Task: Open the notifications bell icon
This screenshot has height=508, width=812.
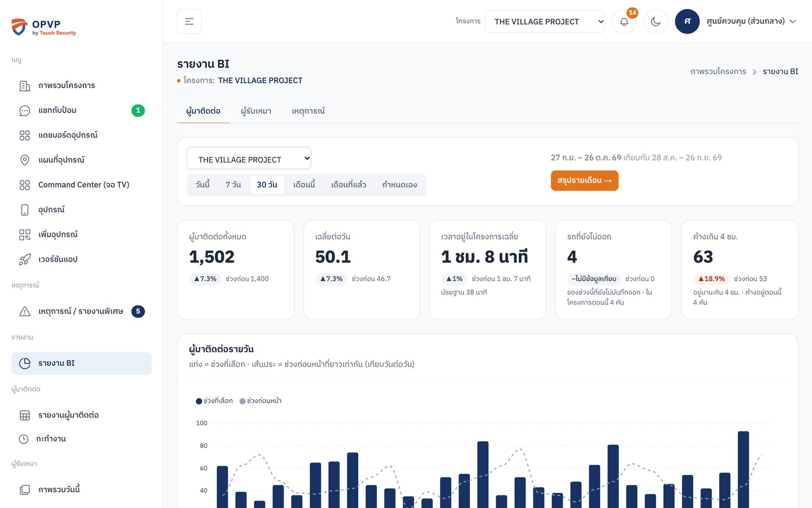Action: [624, 21]
